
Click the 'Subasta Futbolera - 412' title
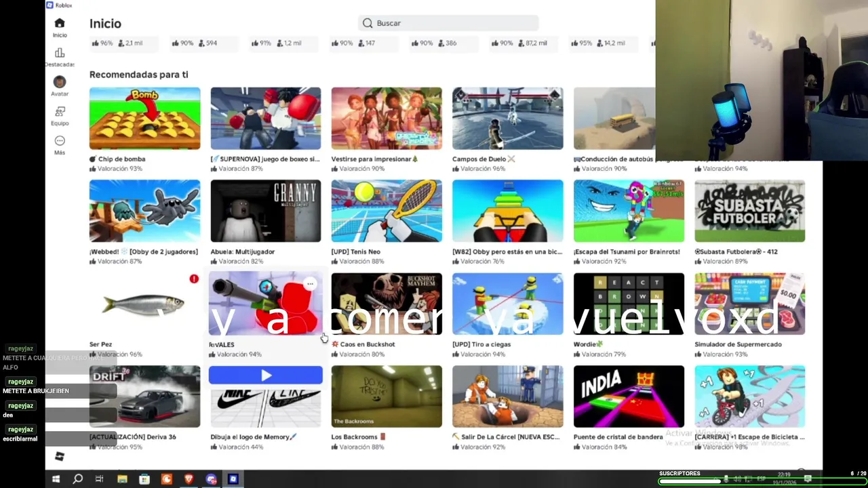(x=736, y=251)
